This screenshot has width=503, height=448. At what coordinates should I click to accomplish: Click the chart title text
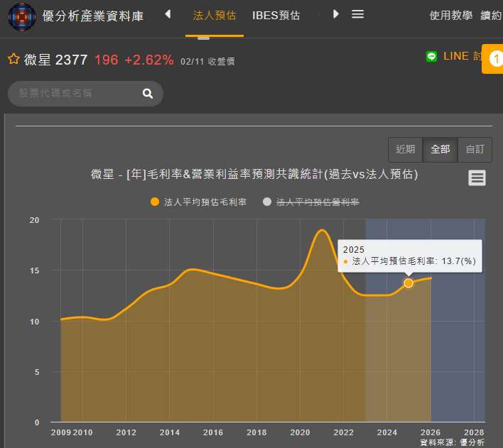click(254, 175)
